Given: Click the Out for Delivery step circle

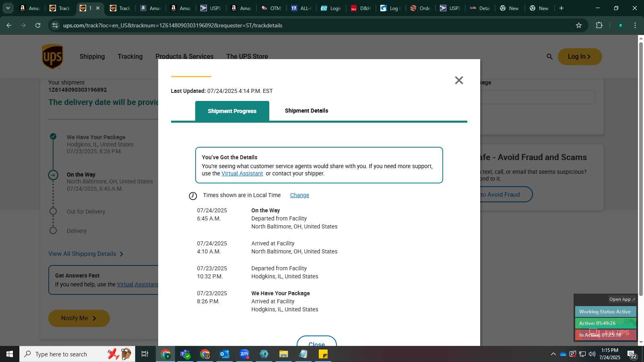Looking at the screenshot, I should point(53,211).
